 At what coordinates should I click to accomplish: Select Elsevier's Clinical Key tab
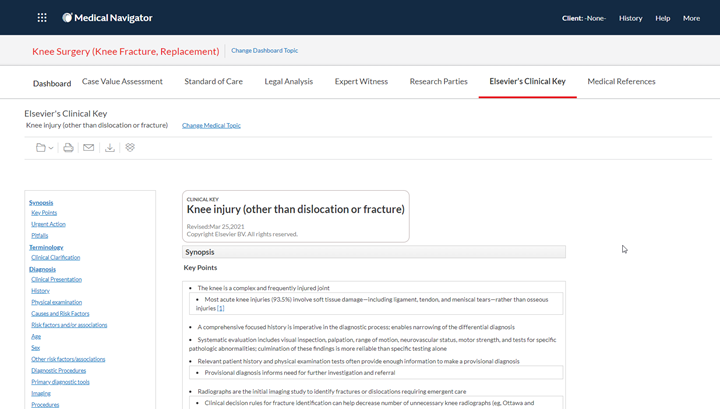[527, 81]
